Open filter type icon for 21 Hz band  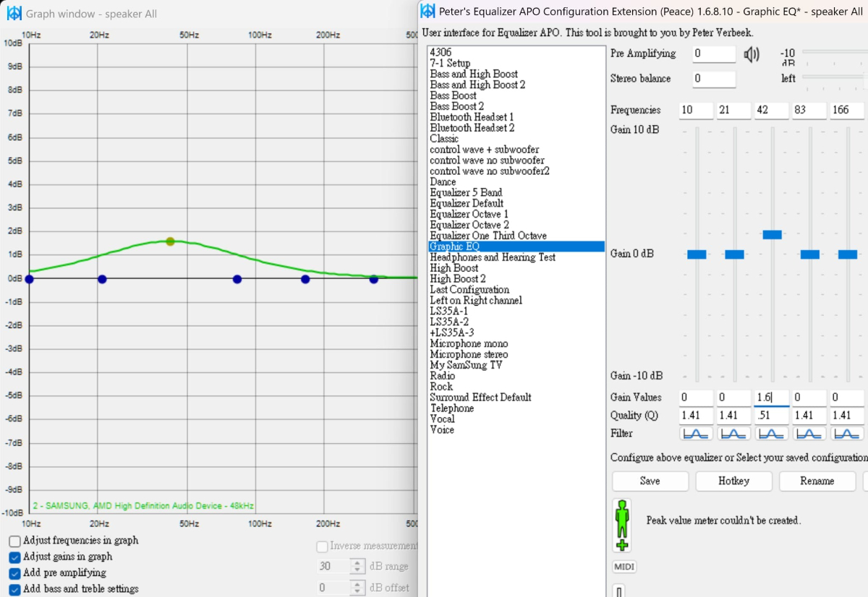734,434
